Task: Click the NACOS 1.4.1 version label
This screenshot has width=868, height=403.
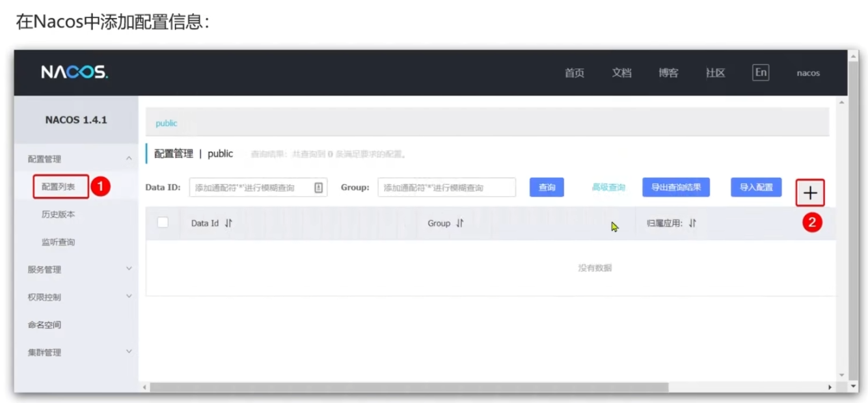Action: coord(76,120)
